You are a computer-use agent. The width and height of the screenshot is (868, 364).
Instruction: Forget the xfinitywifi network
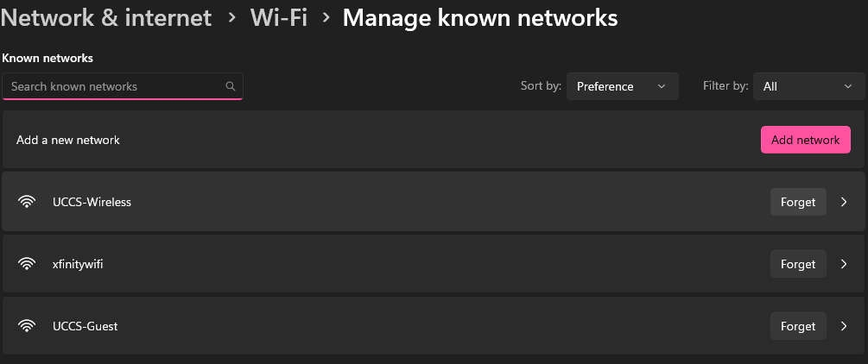(x=798, y=265)
